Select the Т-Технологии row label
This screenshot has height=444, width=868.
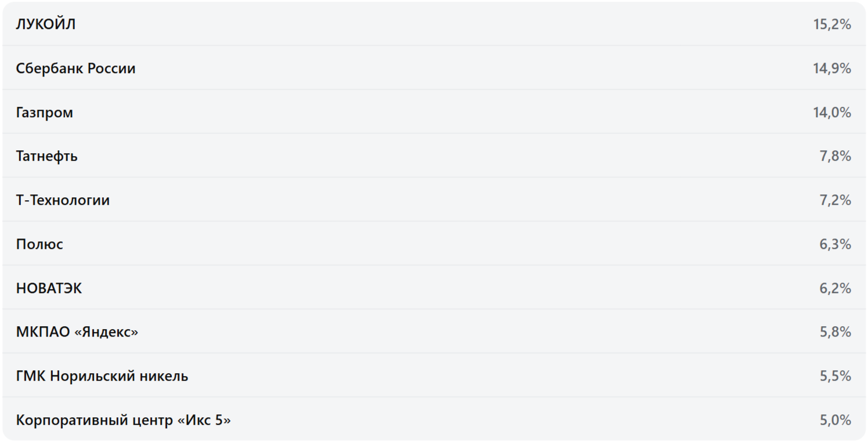63,200
